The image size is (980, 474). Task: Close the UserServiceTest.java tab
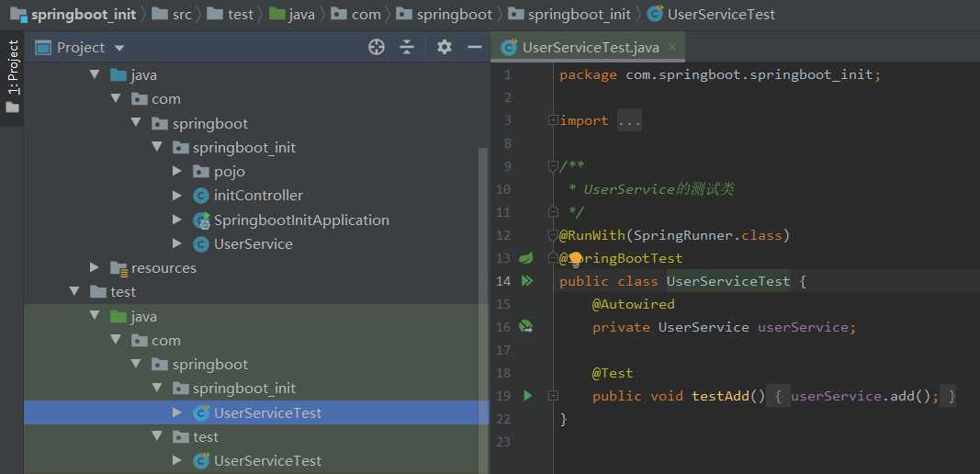tap(672, 47)
